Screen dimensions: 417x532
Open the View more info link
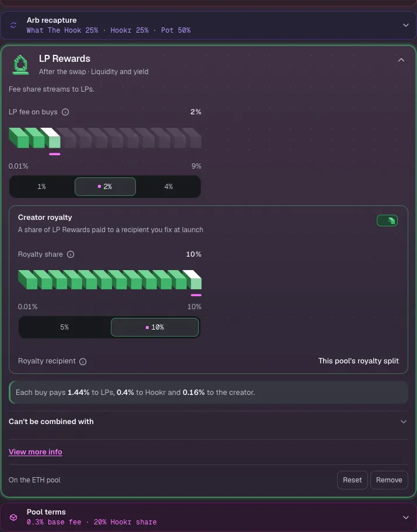pos(36,452)
